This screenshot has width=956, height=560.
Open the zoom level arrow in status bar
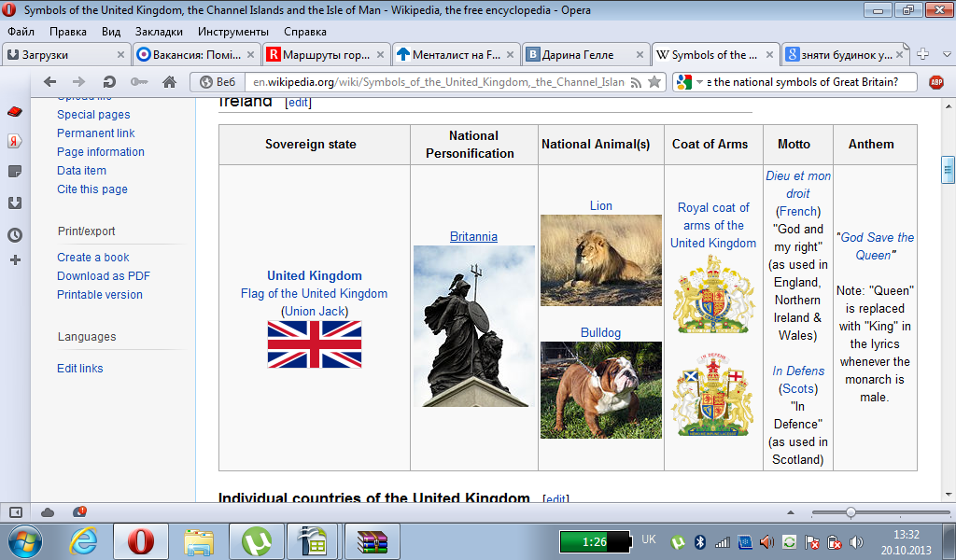click(x=791, y=512)
